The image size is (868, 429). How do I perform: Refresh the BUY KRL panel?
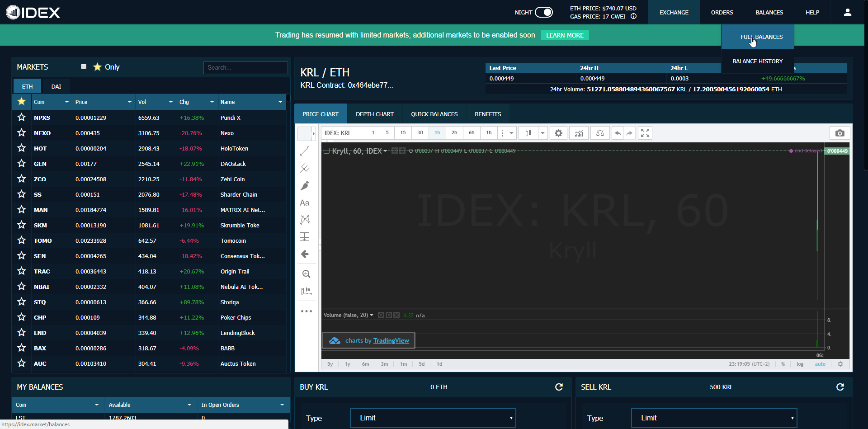click(x=559, y=387)
